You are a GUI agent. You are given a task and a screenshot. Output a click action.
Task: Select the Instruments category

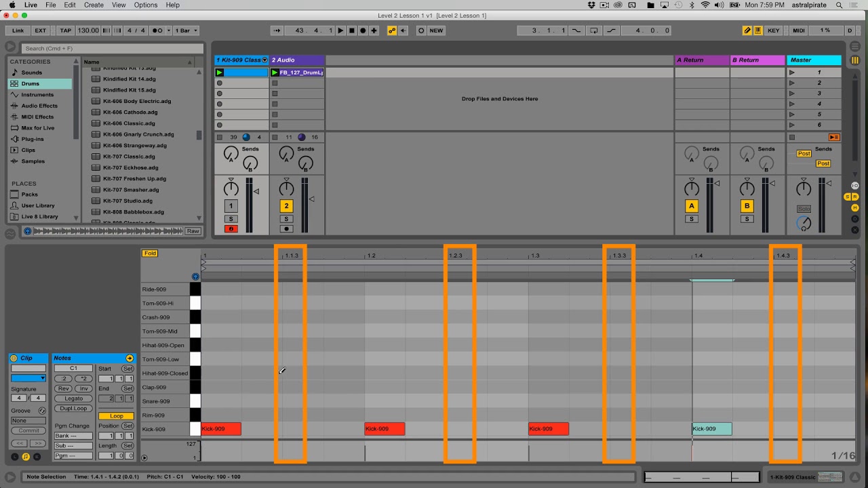(37, 95)
